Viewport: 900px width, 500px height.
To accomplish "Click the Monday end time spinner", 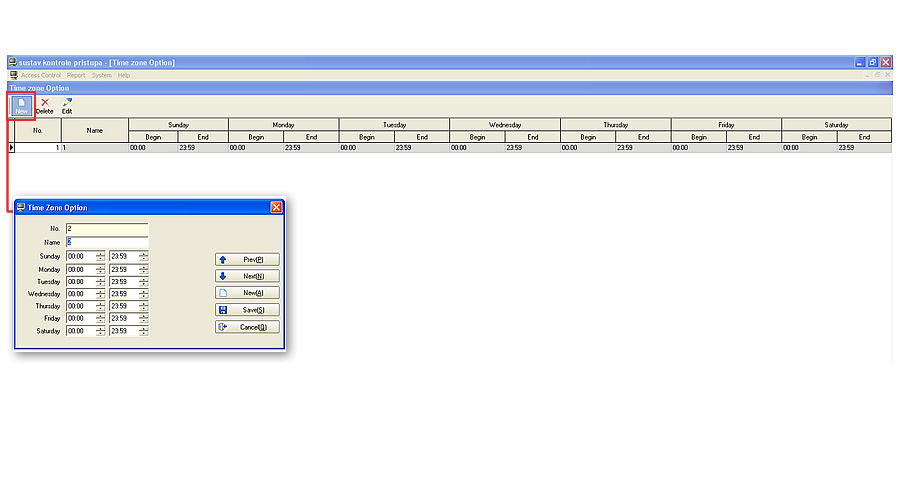I will 144,269.
